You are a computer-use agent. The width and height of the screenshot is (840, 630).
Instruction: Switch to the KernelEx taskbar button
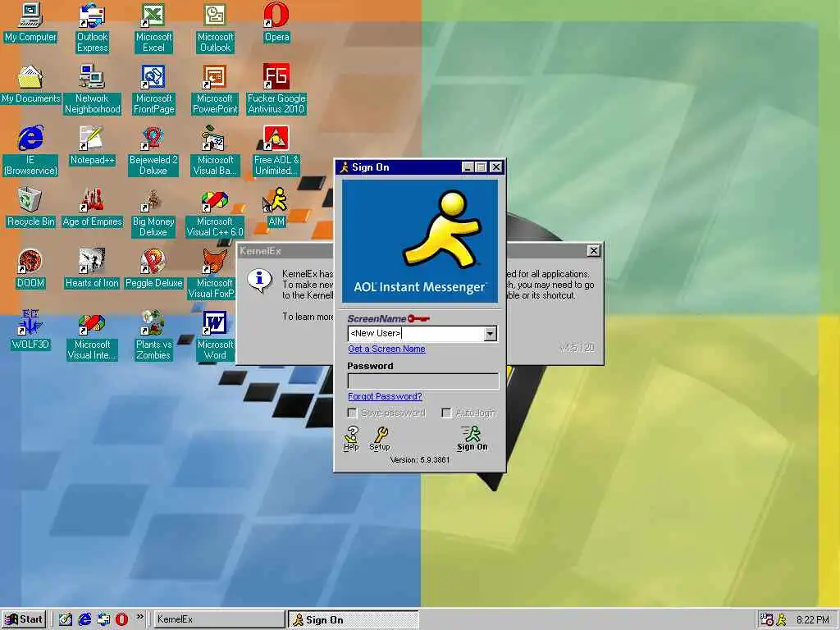(x=218, y=619)
